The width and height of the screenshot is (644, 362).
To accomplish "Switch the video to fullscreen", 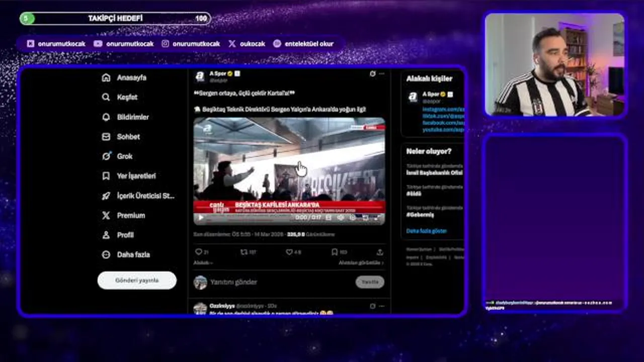I will click(x=377, y=218).
